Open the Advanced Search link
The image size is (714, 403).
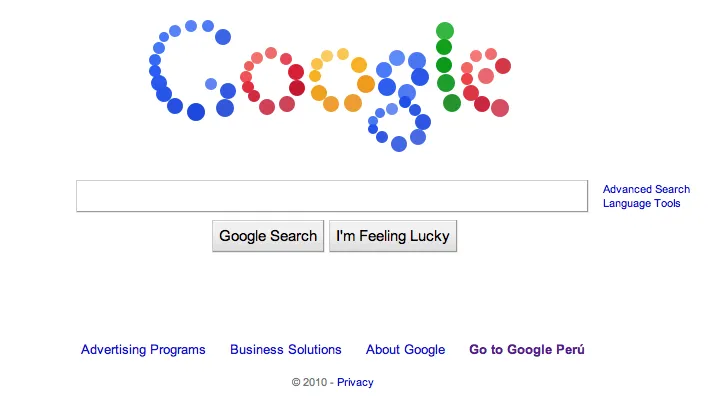point(646,189)
